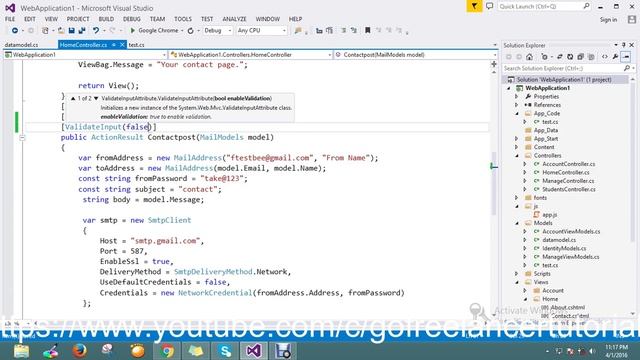Open Google Chrome from the taskbar
640x360 pixels.
coord(167,351)
